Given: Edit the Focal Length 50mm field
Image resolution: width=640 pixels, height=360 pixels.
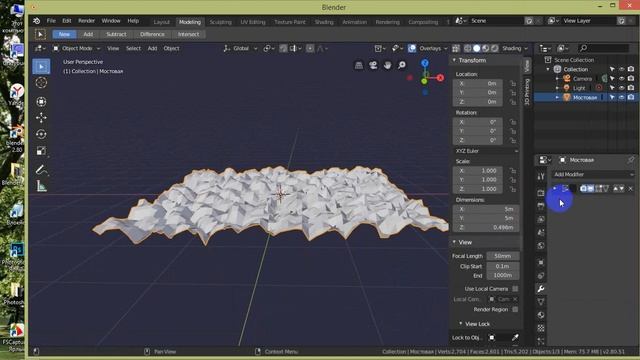Looking at the screenshot, I should [x=503, y=256].
